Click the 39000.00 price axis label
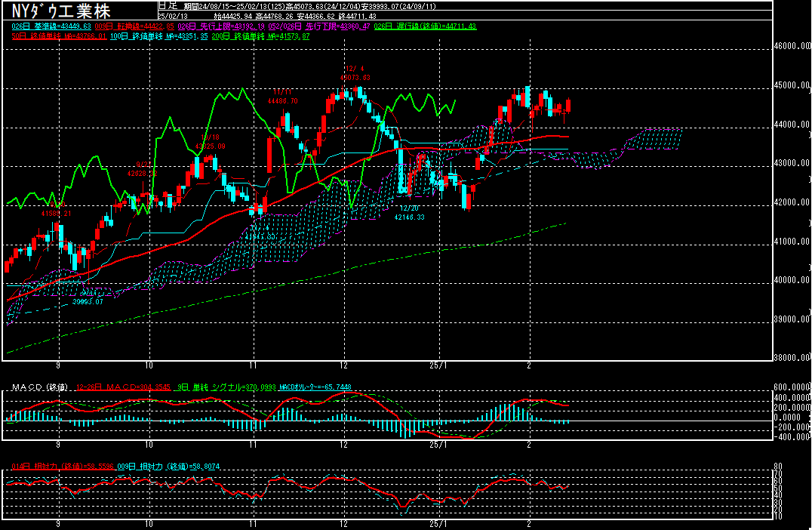The image size is (812, 530). (792, 319)
